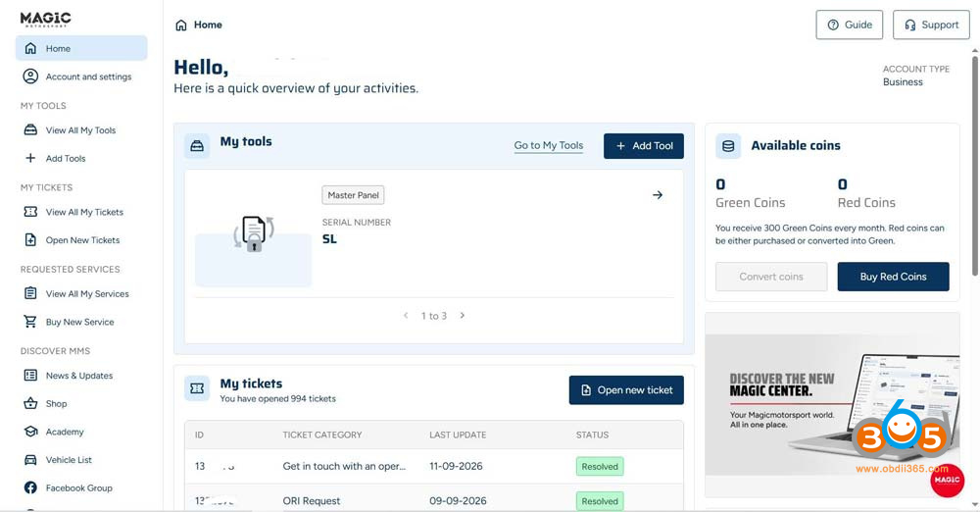Click the Vehicle List car icon
This screenshot has width=980, height=512.
(30, 460)
